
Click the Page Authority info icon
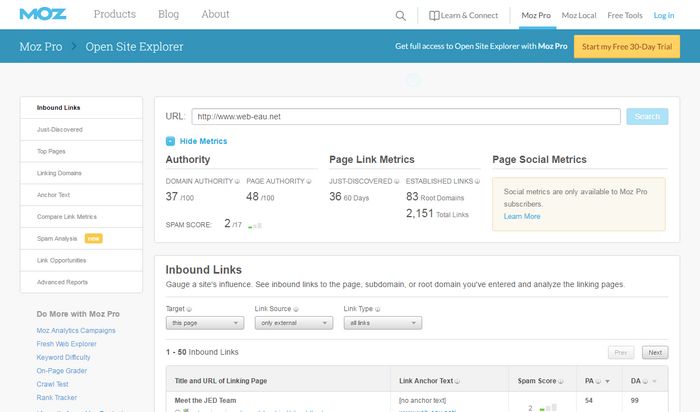308,182
